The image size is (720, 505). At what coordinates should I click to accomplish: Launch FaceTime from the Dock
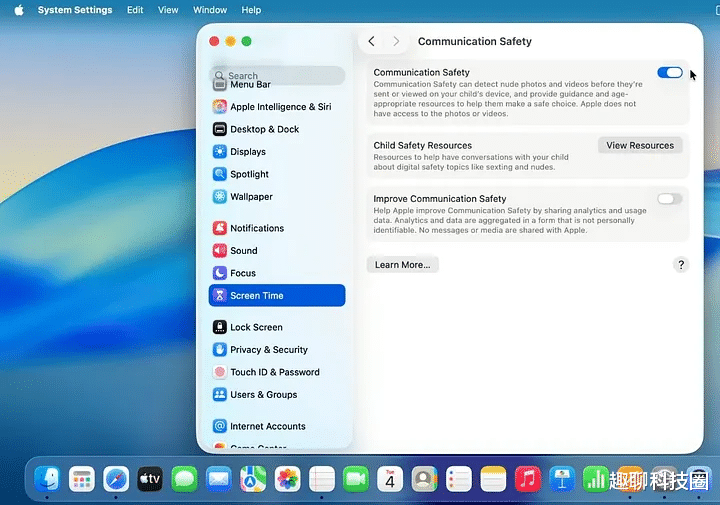pyautogui.click(x=356, y=479)
